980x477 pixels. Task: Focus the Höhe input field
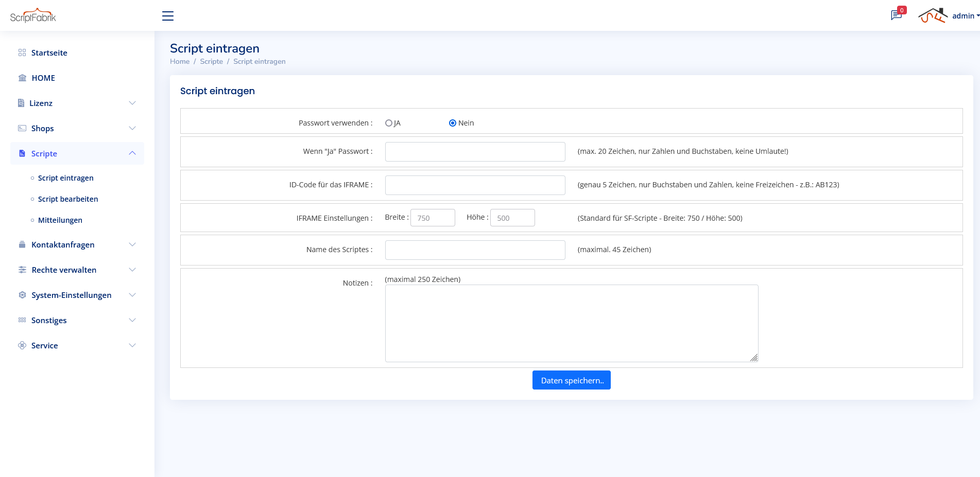512,218
